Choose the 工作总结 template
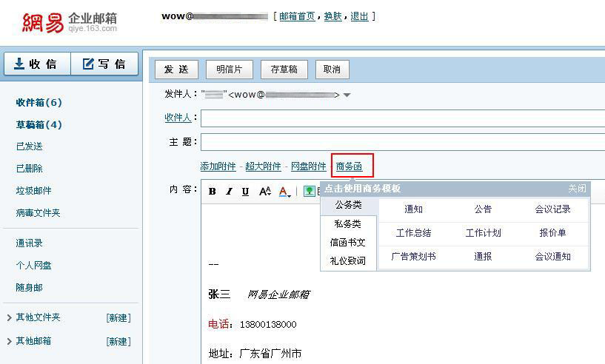Screen dimensions: 605x364 click(x=413, y=232)
